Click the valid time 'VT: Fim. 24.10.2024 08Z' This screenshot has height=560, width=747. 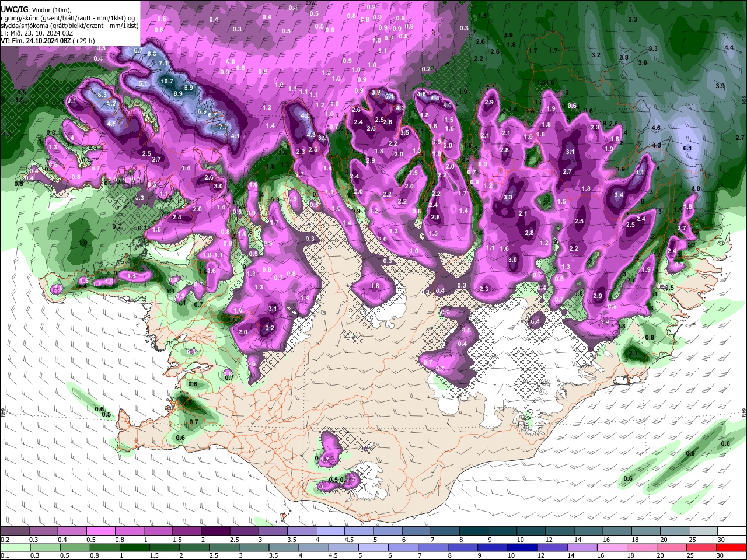click(x=36, y=41)
